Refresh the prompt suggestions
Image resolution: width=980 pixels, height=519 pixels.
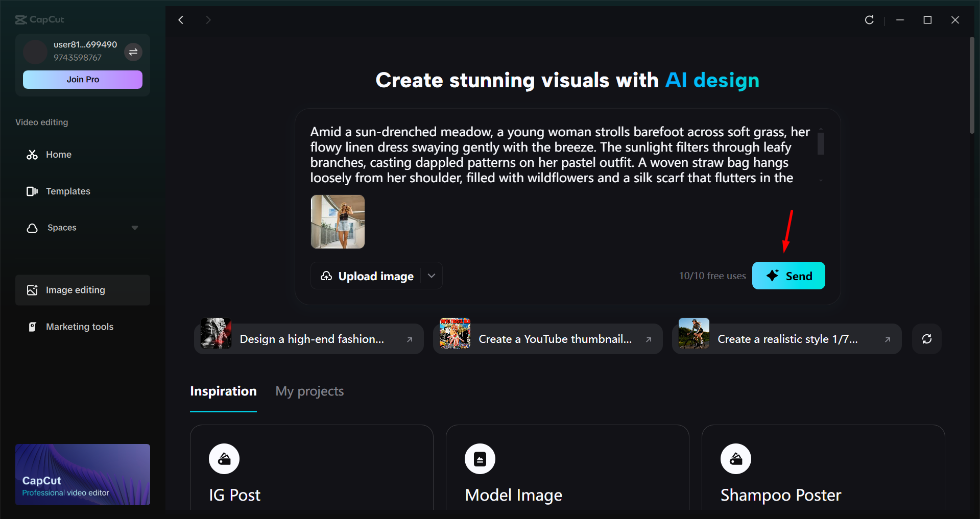point(926,338)
